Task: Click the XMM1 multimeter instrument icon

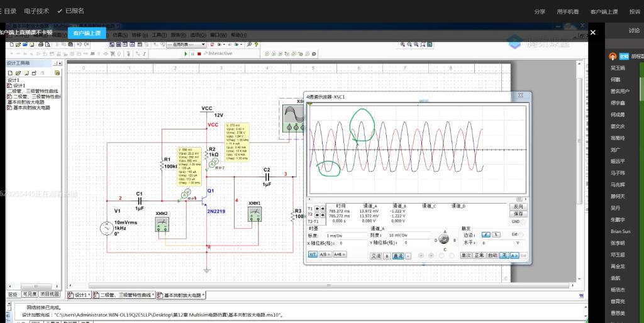Action: (x=255, y=215)
